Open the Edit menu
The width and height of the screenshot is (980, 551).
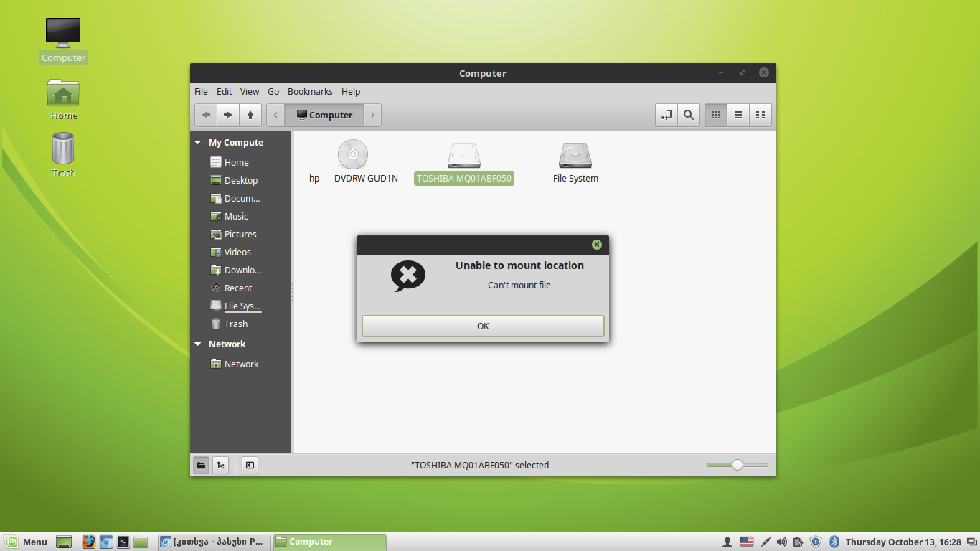[225, 91]
